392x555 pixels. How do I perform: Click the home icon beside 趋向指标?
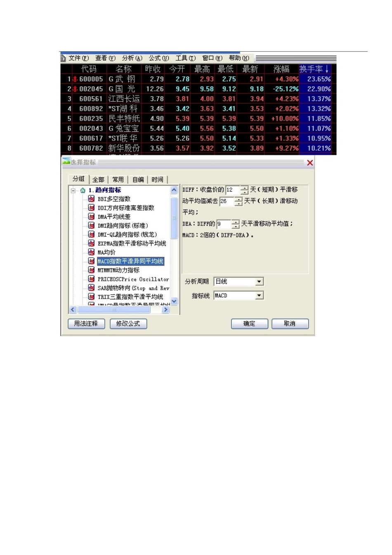[83, 190]
